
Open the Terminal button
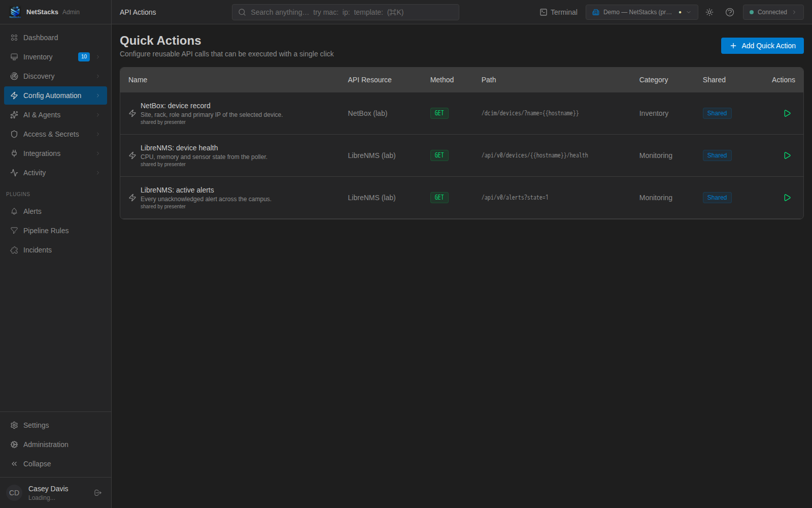pos(558,12)
